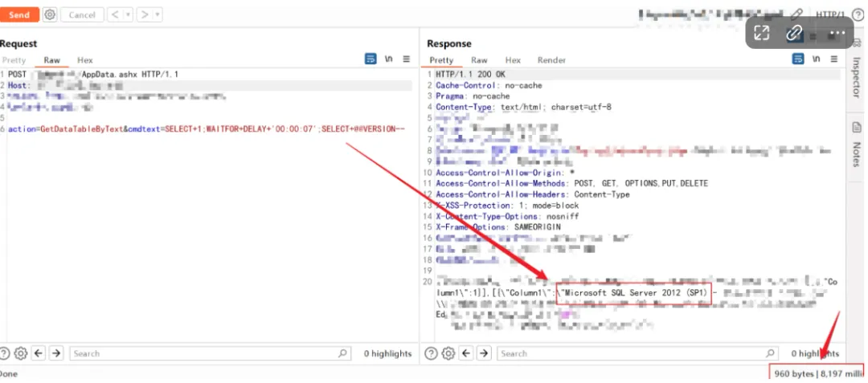Open the Notes side panel
This screenshot has width=868, height=383.
pos(856,144)
